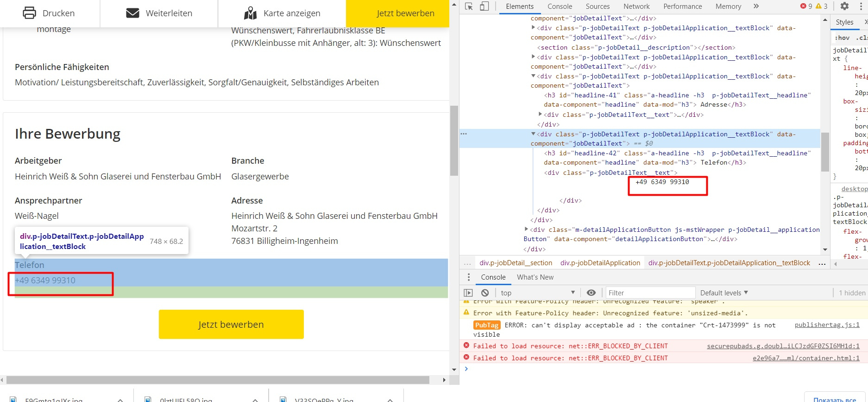This screenshot has width=868, height=402.
Task: Click the '1 hidden' console messages label
Action: tap(852, 293)
